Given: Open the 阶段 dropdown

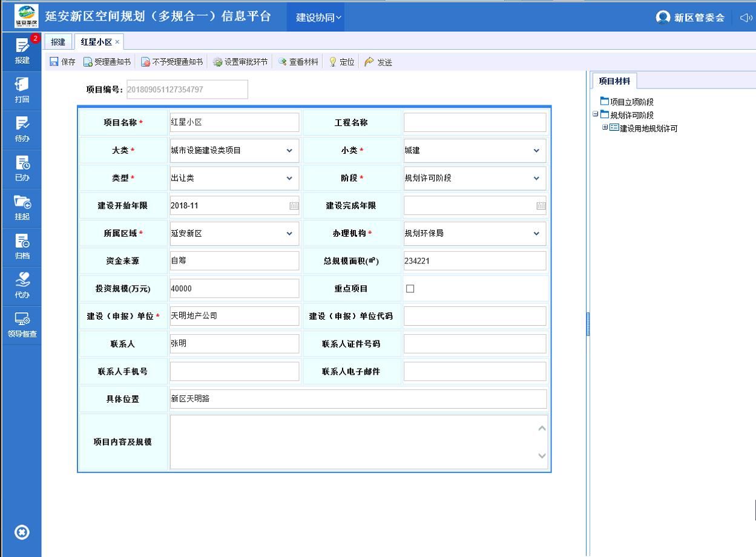Looking at the screenshot, I should pyautogui.click(x=535, y=178).
